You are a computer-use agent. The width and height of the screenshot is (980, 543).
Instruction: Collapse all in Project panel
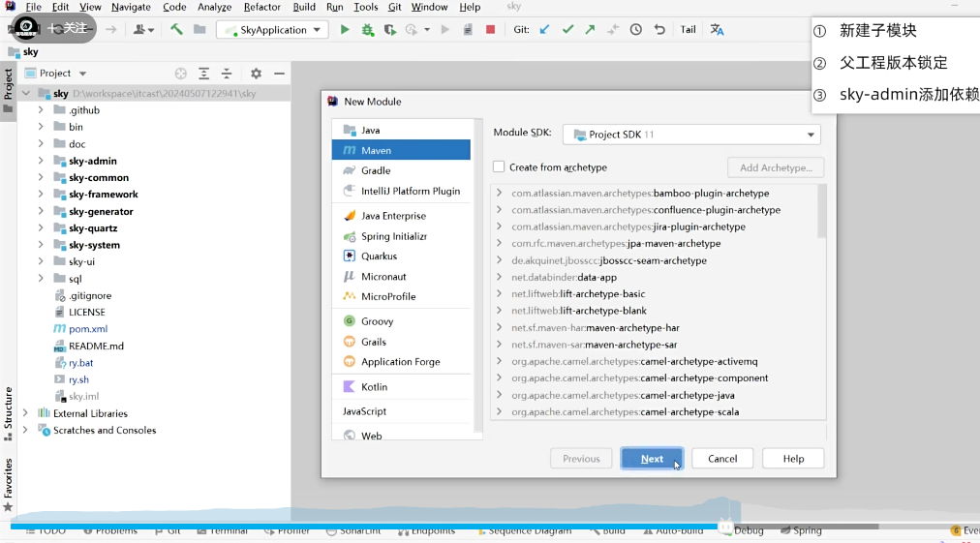(x=227, y=74)
